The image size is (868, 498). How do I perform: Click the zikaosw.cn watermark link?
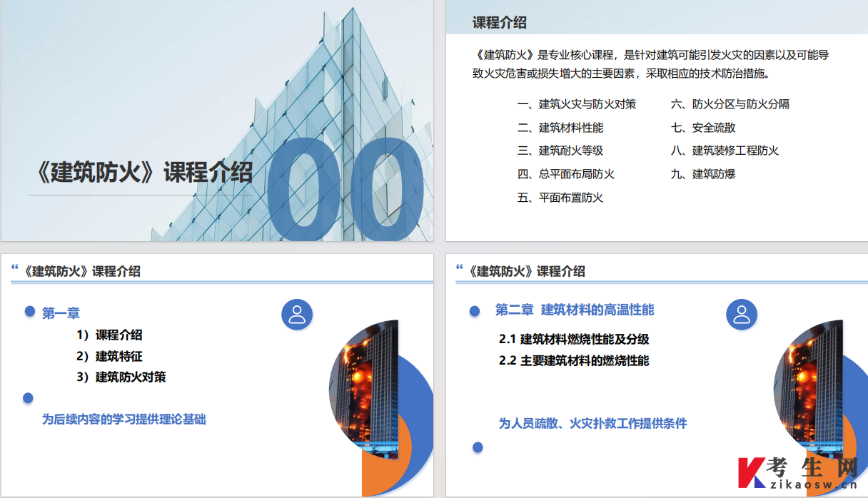(x=813, y=485)
